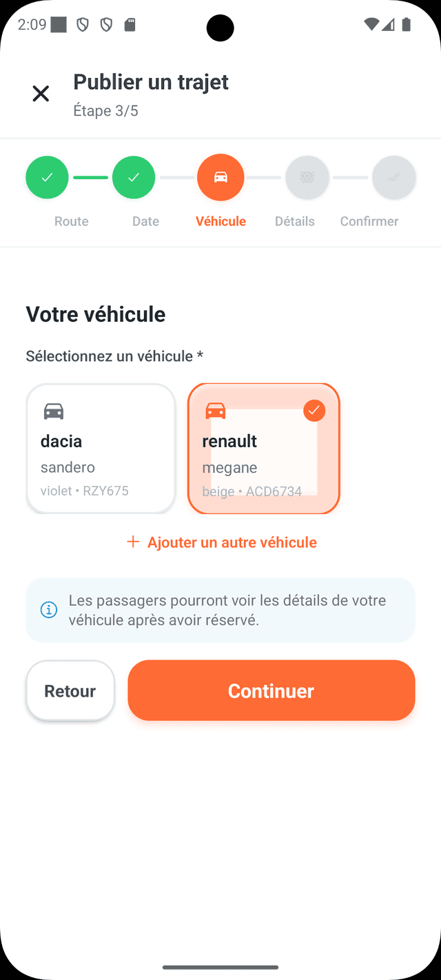This screenshot has height=980, width=441.
Task: Click the blue info icon in the notice banner
Action: tap(48, 609)
